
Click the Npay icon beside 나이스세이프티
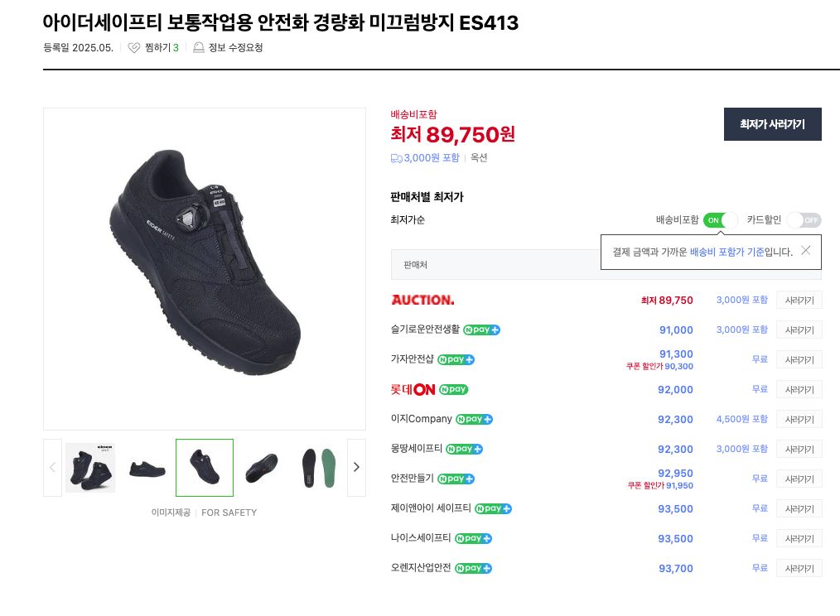point(474,538)
